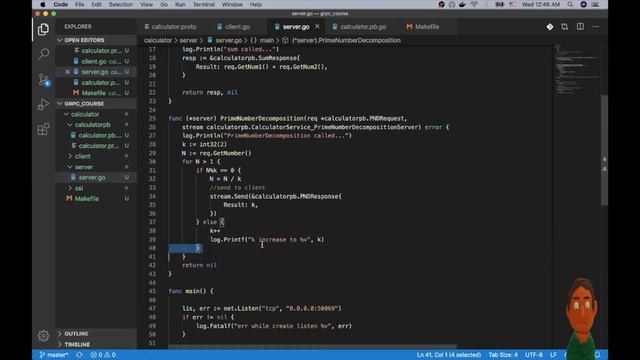
Task: Click the Wi-Fi icon in the menu bar
Action: point(474,4)
